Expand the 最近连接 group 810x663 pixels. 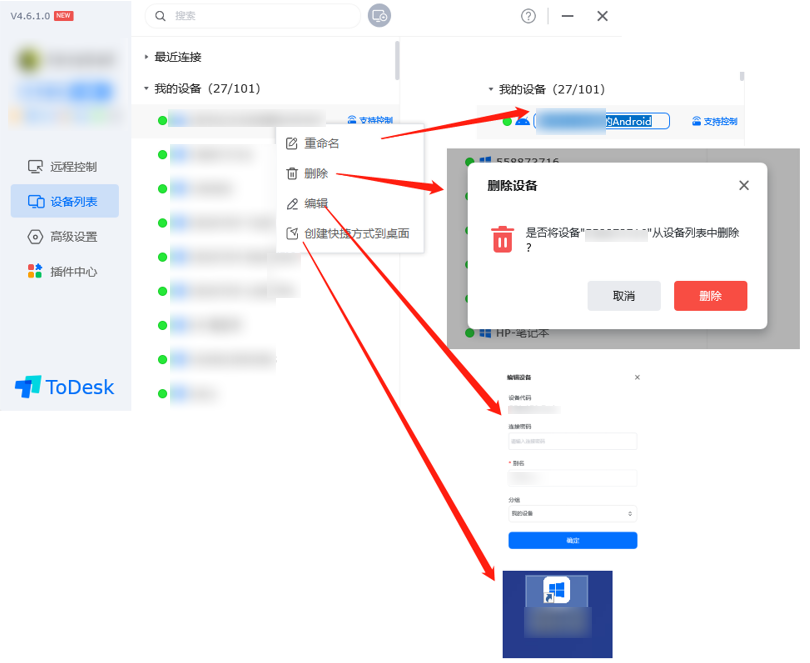coord(173,57)
